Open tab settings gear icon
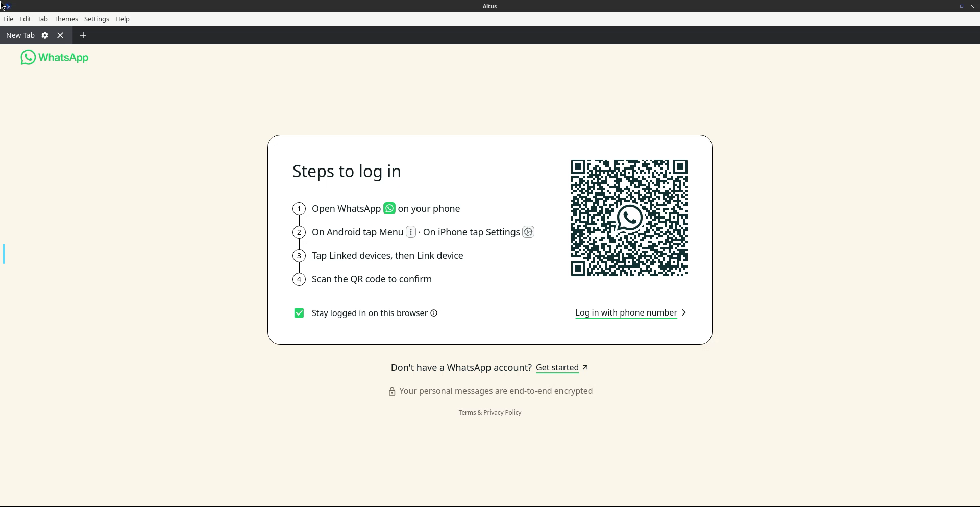The height and width of the screenshot is (507, 980). [x=45, y=35]
